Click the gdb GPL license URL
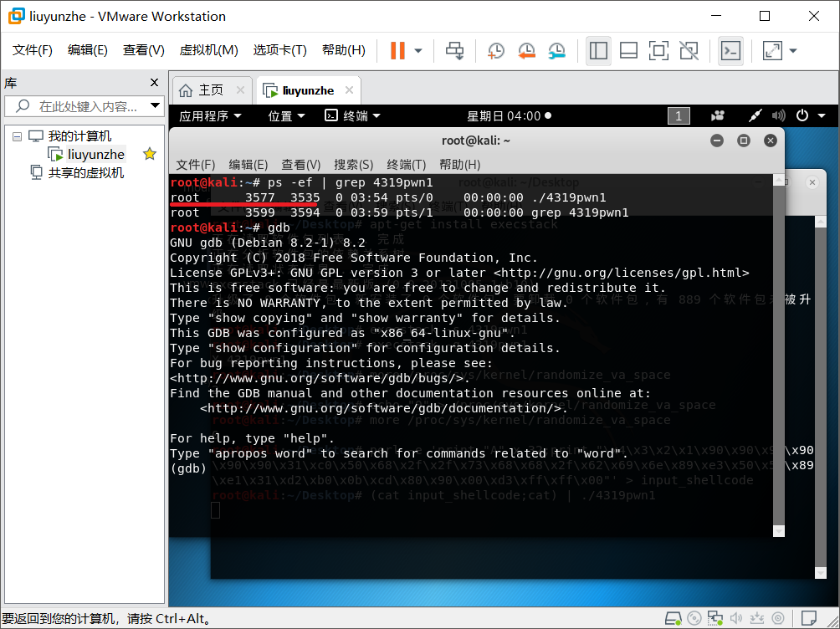Image resolution: width=840 pixels, height=629 pixels. point(622,273)
